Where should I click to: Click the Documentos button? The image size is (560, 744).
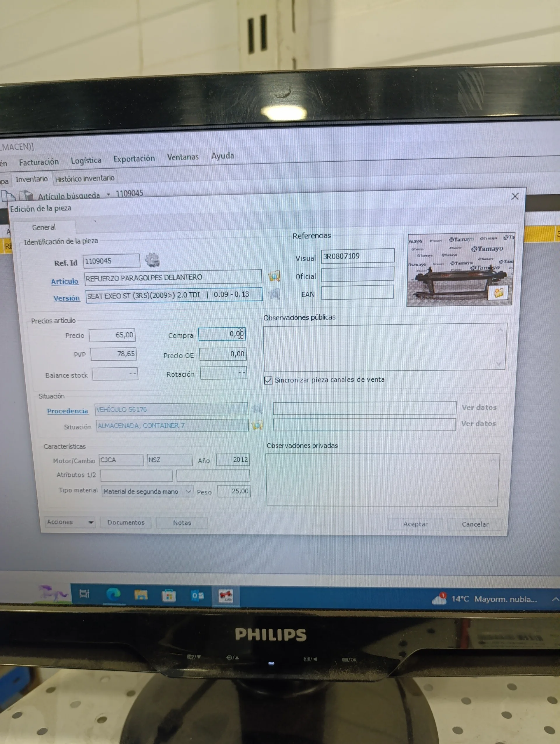[126, 522]
